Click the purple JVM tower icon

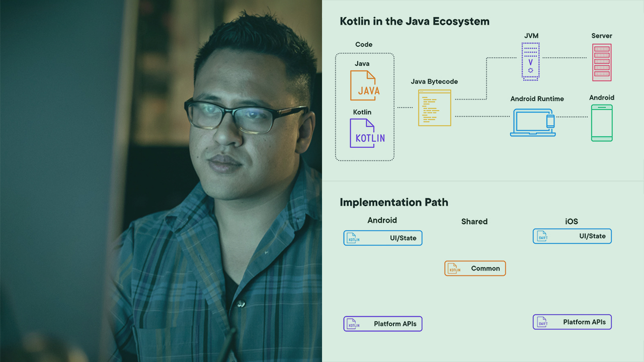530,61
